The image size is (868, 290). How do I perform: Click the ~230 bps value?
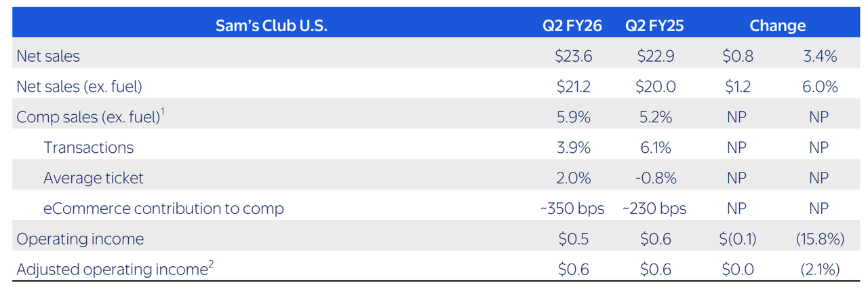[654, 209]
